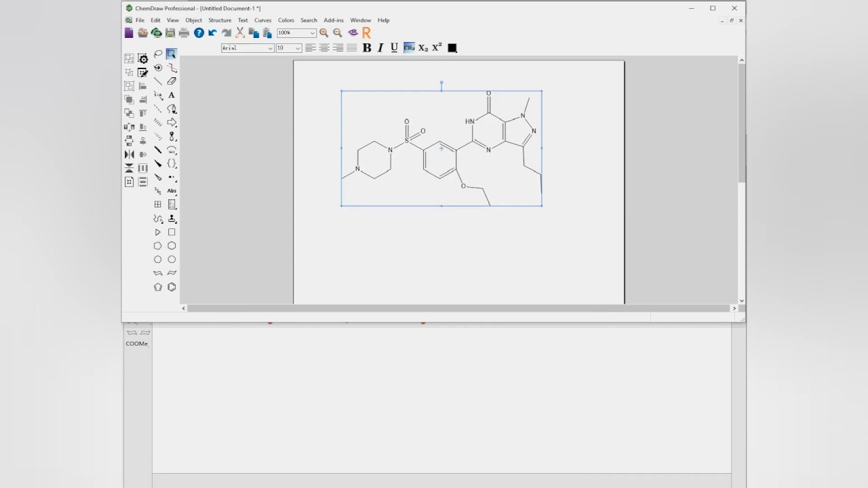Click the vertical scrollbar thumb
868x488 pixels.
[x=742, y=123]
